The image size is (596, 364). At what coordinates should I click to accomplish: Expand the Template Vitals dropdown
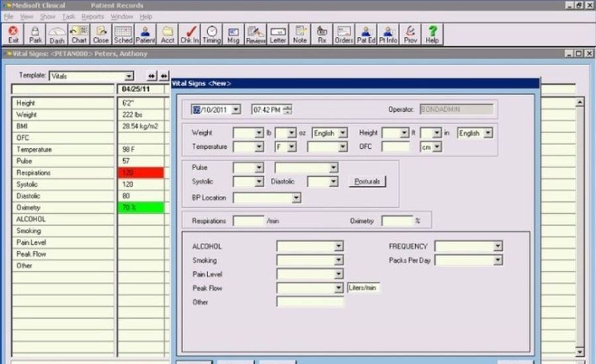(129, 76)
